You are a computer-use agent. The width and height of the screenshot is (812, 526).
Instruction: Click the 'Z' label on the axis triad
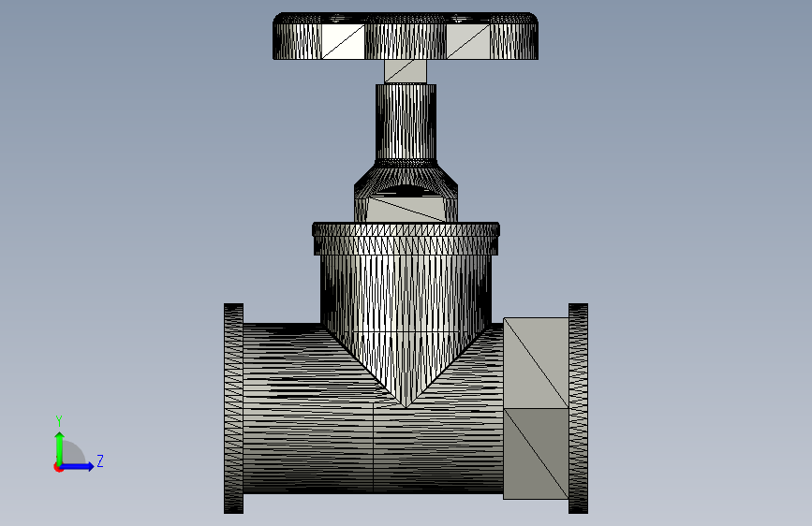(x=100, y=460)
